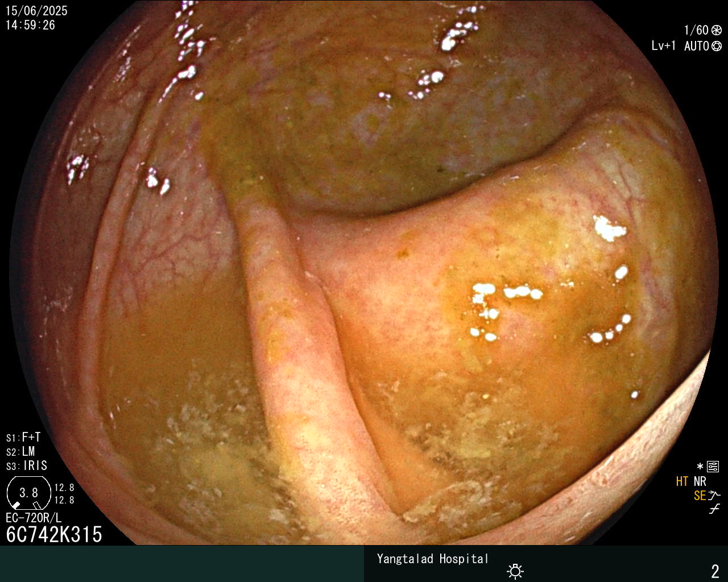Select the S3:IRIS switch assignment
The height and width of the screenshot is (582, 728).
(x=27, y=465)
